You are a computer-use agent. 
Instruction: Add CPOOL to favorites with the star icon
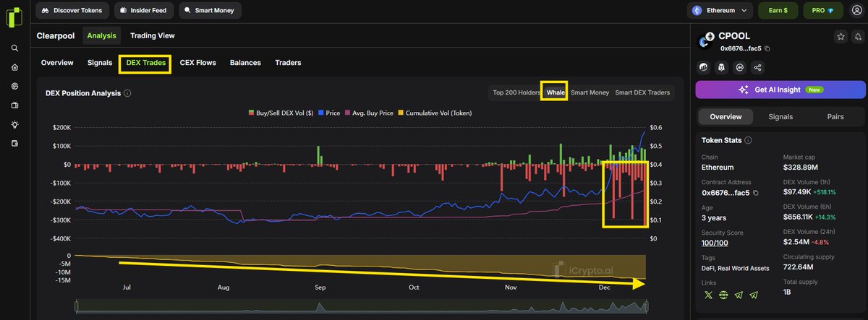coord(841,36)
